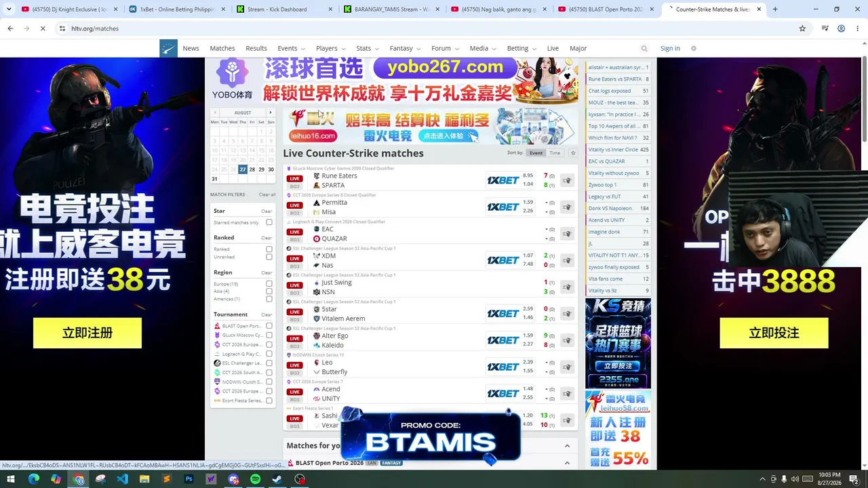This screenshot has width=868, height=488.
Task: Expand the Forum dropdown menu
Action: tap(445, 48)
